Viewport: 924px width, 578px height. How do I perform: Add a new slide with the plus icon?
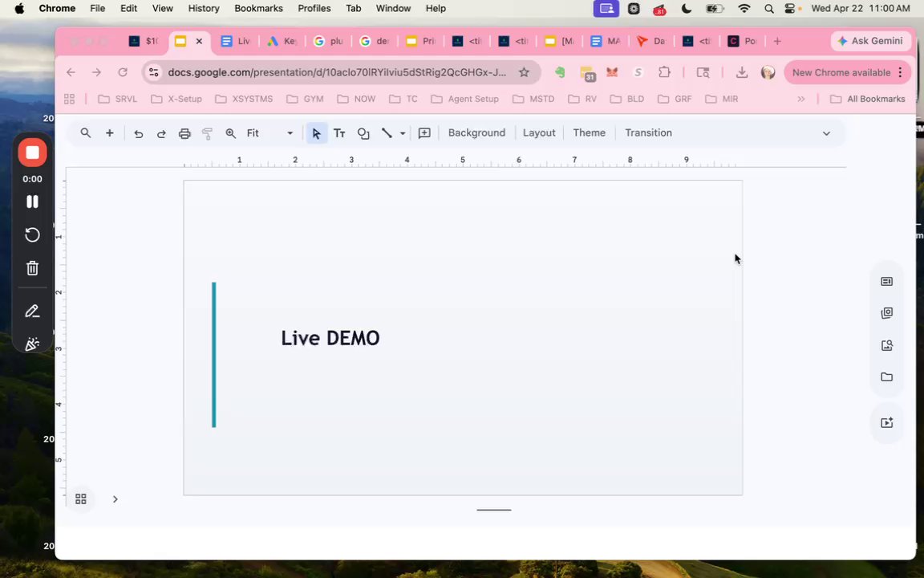point(110,132)
